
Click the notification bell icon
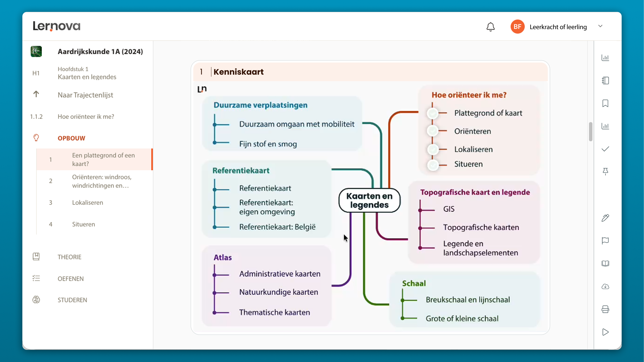click(490, 27)
